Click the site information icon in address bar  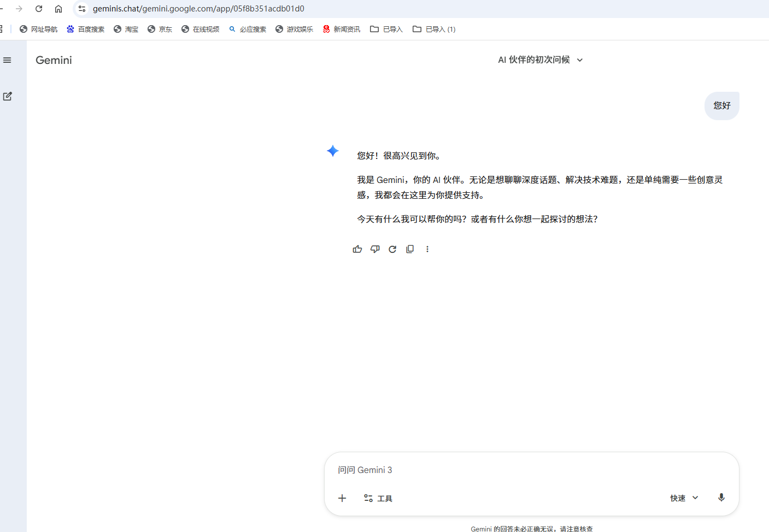click(82, 9)
